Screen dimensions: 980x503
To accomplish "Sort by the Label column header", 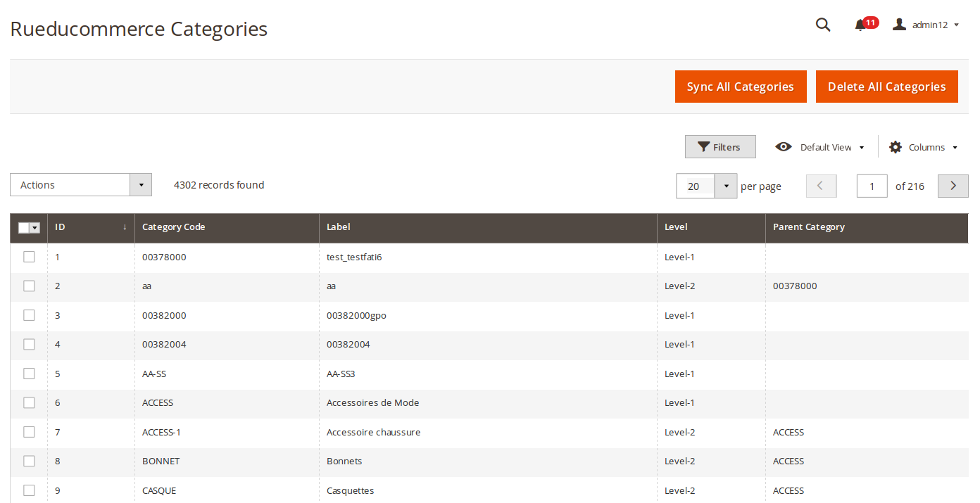I will pos(488,227).
